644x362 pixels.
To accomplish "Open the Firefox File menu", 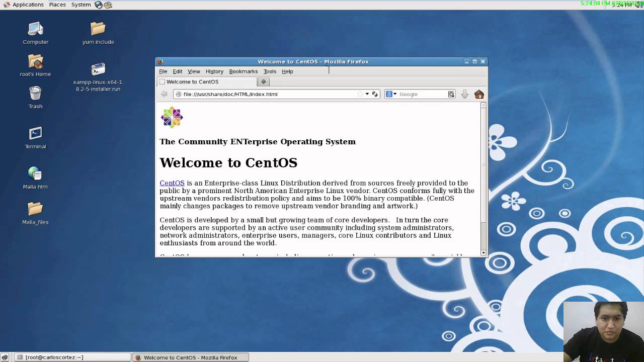I will [x=163, y=71].
